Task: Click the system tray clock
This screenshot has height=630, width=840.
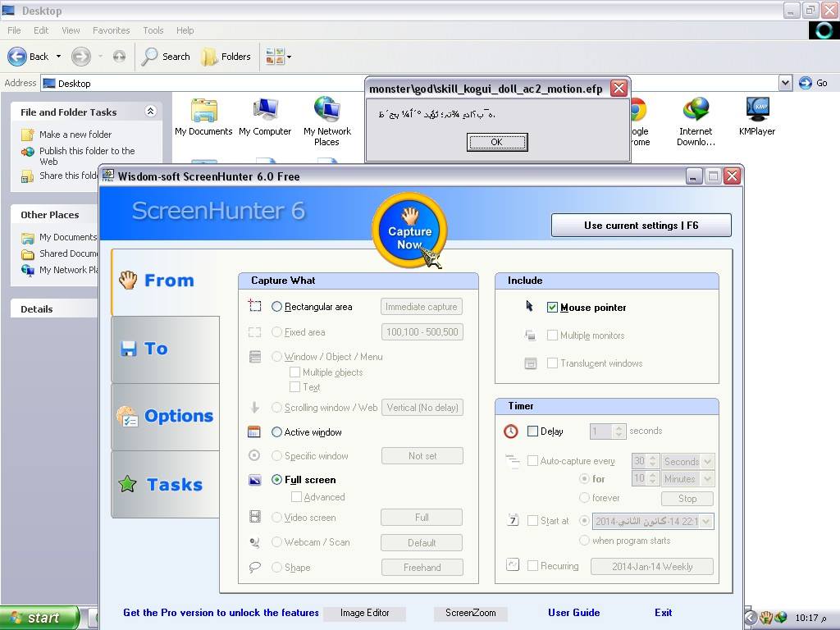Action: click(x=810, y=618)
